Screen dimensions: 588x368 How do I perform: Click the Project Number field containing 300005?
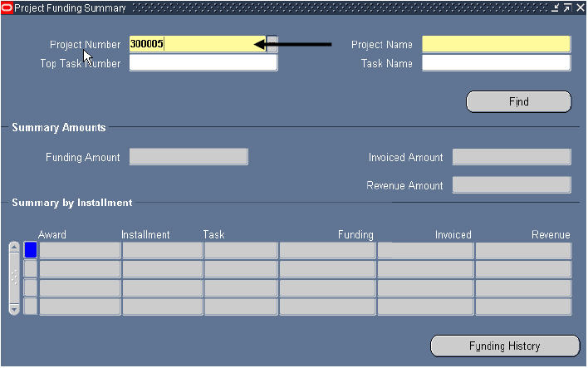point(197,44)
